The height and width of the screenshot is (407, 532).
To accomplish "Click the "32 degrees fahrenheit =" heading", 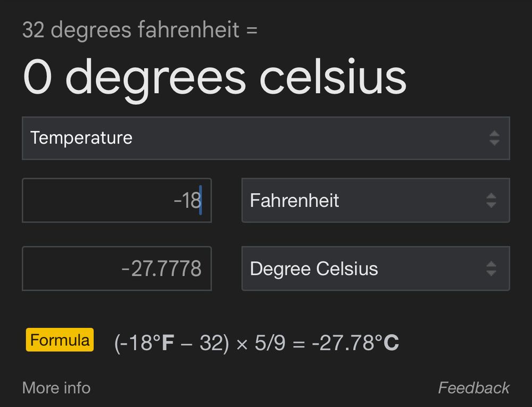I will (140, 30).
